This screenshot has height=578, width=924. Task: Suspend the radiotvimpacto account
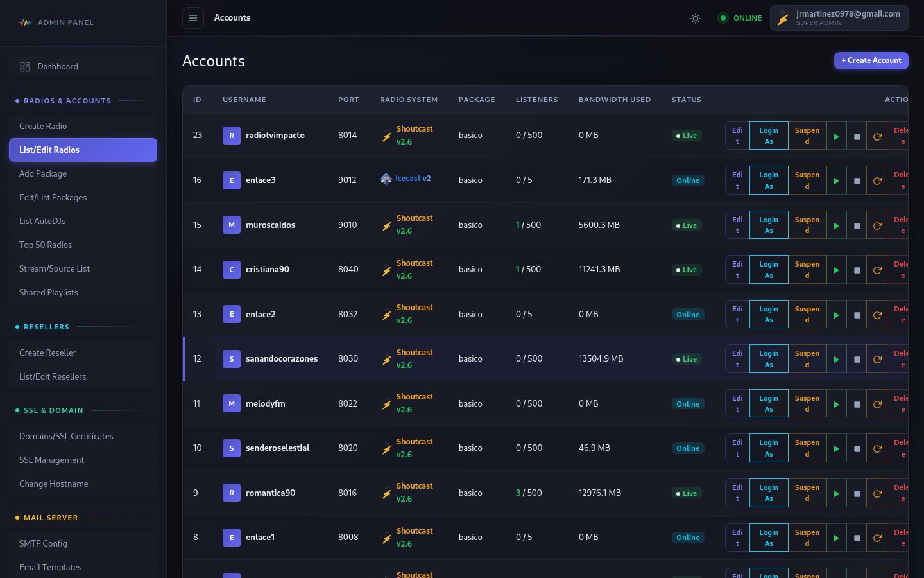pyautogui.click(x=807, y=136)
